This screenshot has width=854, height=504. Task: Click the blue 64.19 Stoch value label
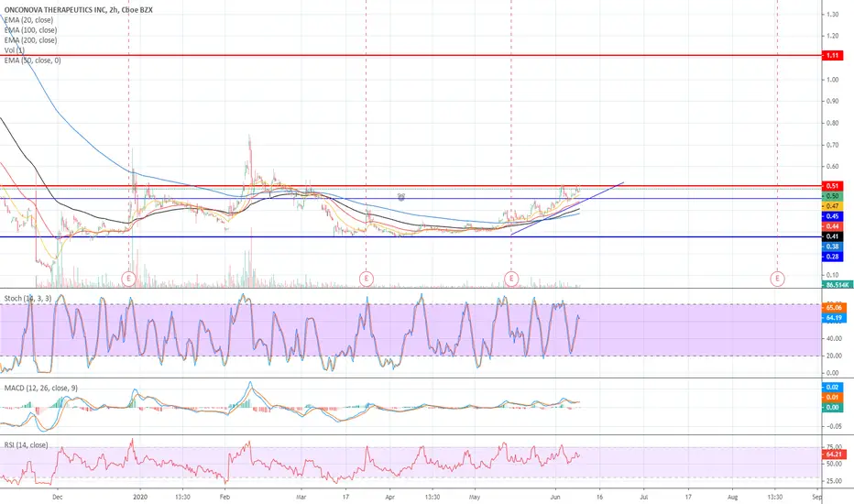tap(834, 318)
